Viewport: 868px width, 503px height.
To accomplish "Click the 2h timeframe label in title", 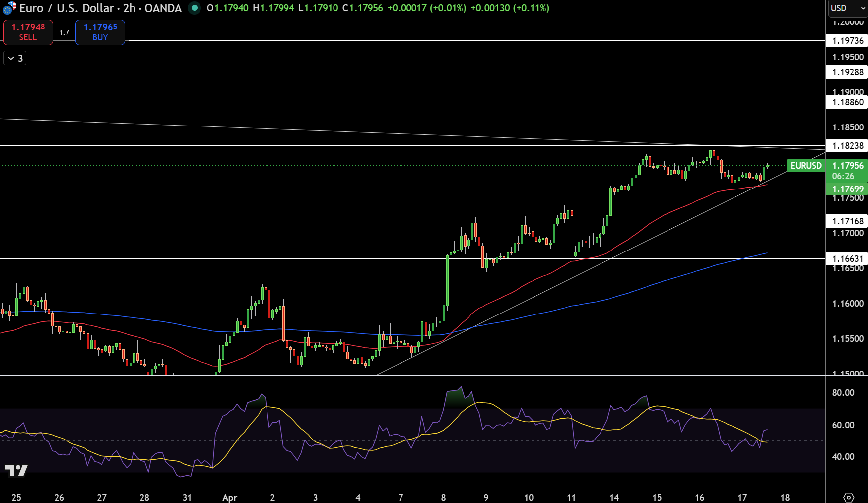I will click(x=129, y=8).
